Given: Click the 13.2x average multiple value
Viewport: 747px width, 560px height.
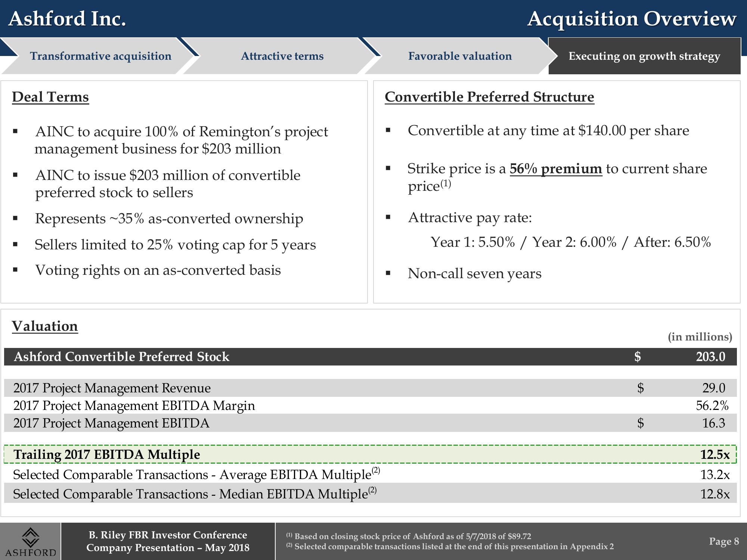Looking at the screenshot, I should point(715,475).
